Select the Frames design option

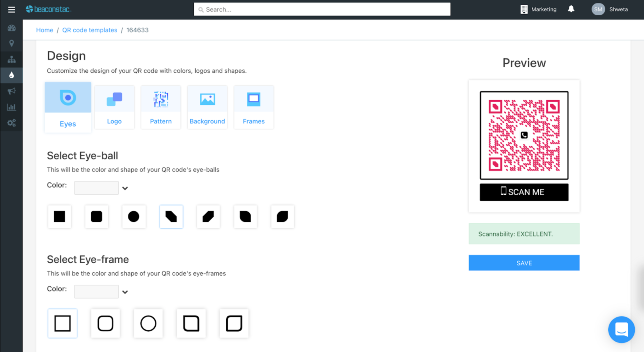pyautogui.click(x=253, y=107)
